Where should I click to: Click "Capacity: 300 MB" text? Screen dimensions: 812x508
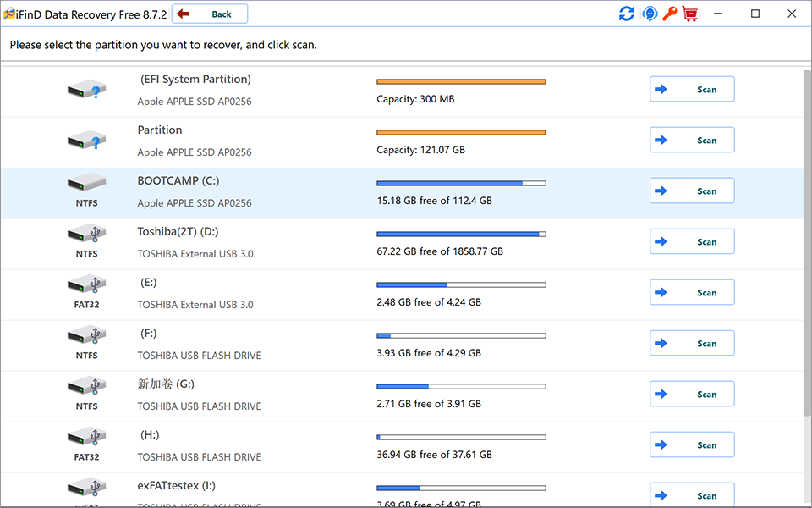click(x=415, y=99)
